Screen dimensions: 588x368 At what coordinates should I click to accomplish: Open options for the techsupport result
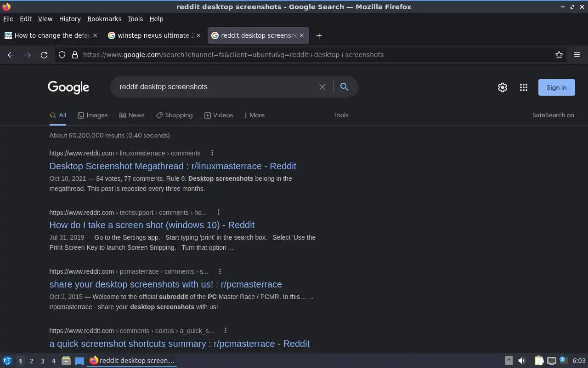[219, 212]
